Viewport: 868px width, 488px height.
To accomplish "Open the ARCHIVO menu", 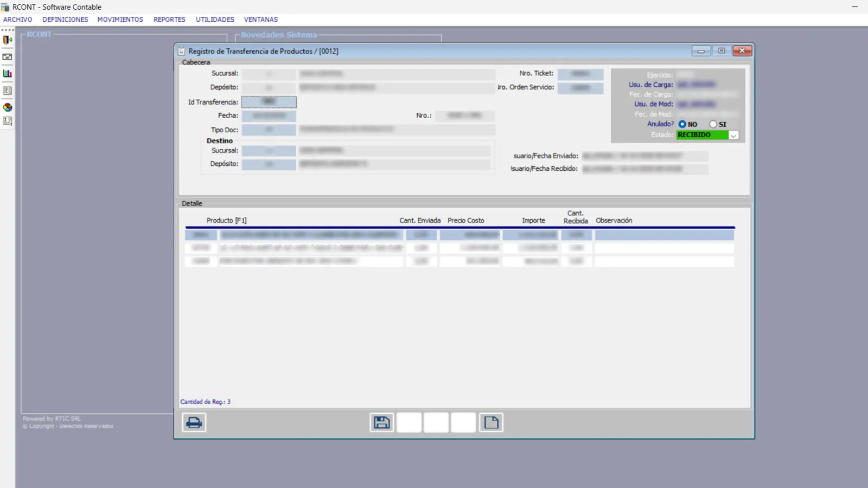I will (x=18, y=20).
